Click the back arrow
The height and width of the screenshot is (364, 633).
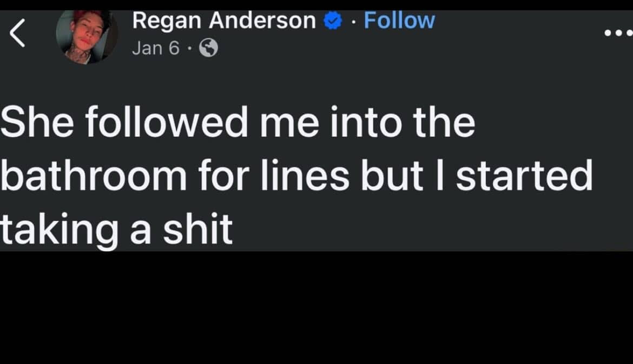[17, 35]
